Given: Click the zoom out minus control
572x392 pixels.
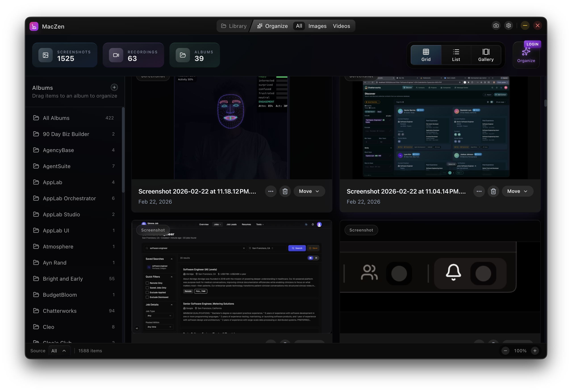Looking at the screenshot, I should tap(505, 351).
